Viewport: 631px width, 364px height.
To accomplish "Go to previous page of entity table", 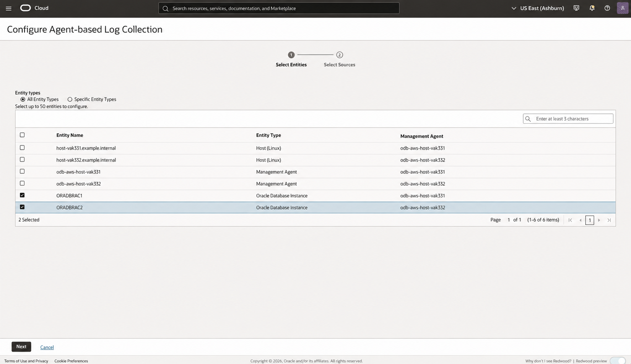I will coord(581,220).
